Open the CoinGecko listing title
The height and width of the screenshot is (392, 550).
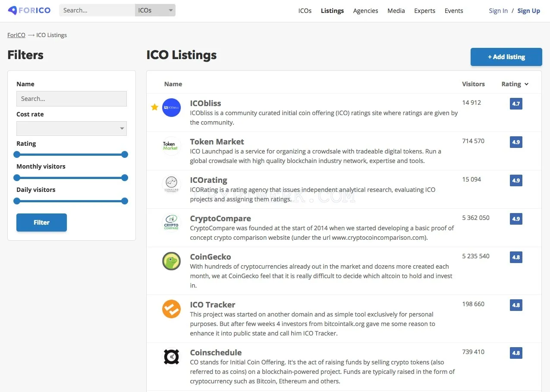click(x=211, y=257)
